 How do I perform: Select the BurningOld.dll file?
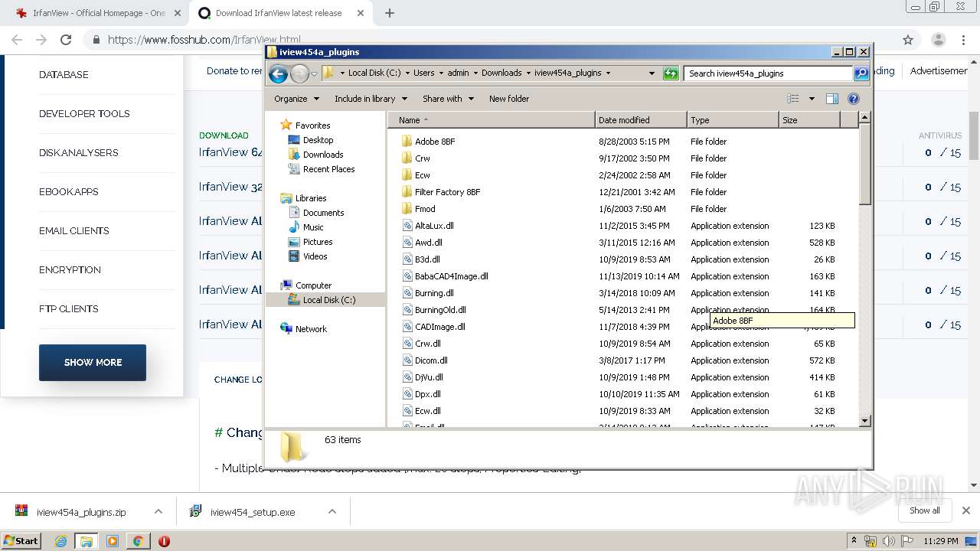440,310
